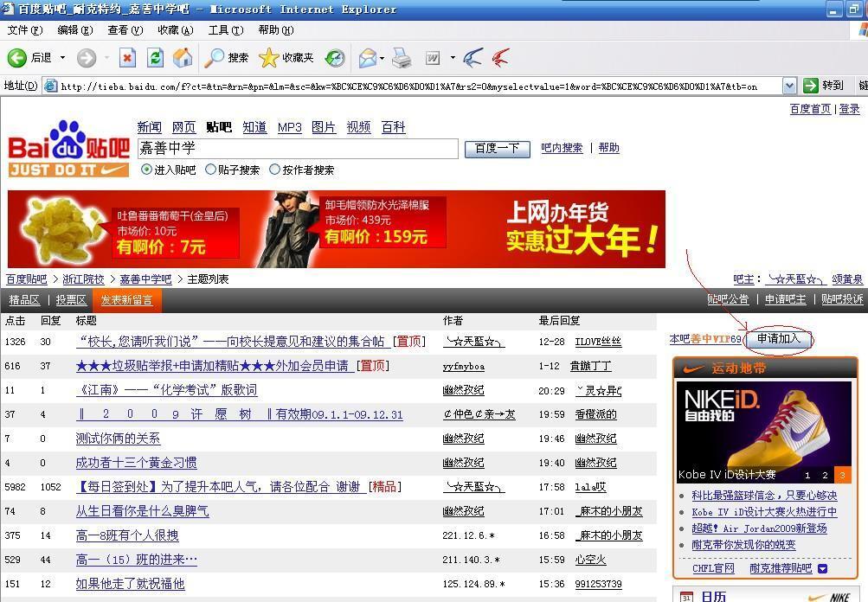Click the 申请加入 button
The height and width of the screenshot is (602, 868).
tap(779, 339)
